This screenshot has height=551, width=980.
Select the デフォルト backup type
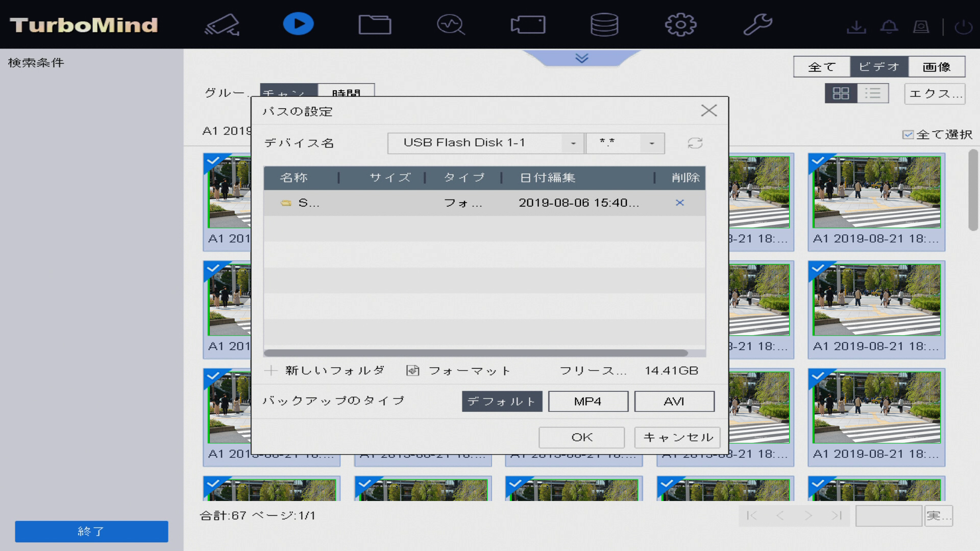tap(502, 402)
